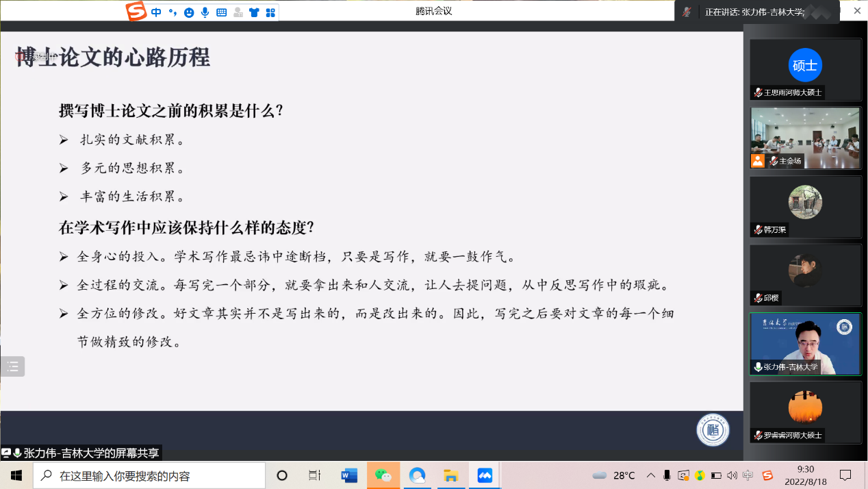Open WeChat from the taskbar
The width and height of the screenshot is (868, 489).
pos(383,475)
